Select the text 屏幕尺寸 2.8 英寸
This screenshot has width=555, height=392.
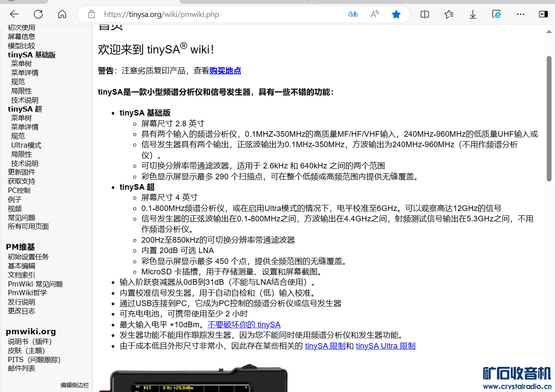click(x=173, y=124)
